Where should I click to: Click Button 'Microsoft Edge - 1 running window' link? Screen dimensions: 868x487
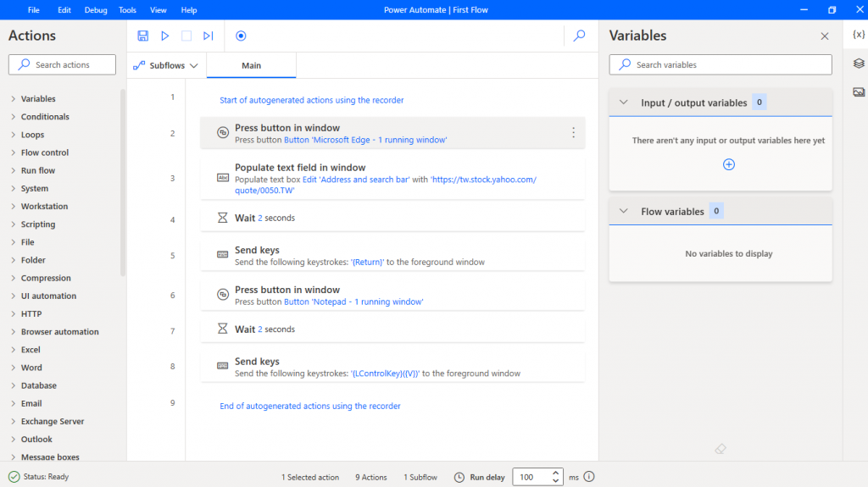pyautogui.click(x=365, y=140)
